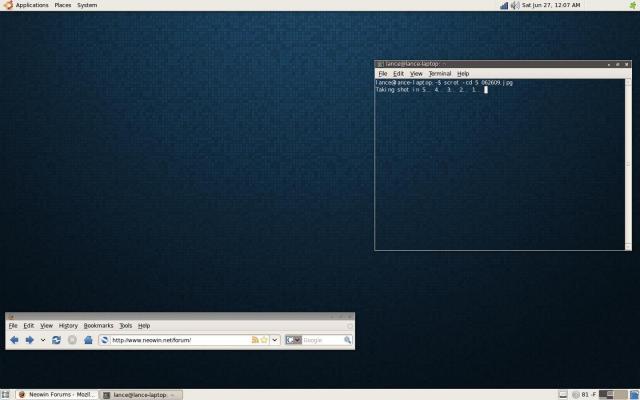Go to Firefox home page icon
Screen dimensions: 640x400
pos(88,340)
